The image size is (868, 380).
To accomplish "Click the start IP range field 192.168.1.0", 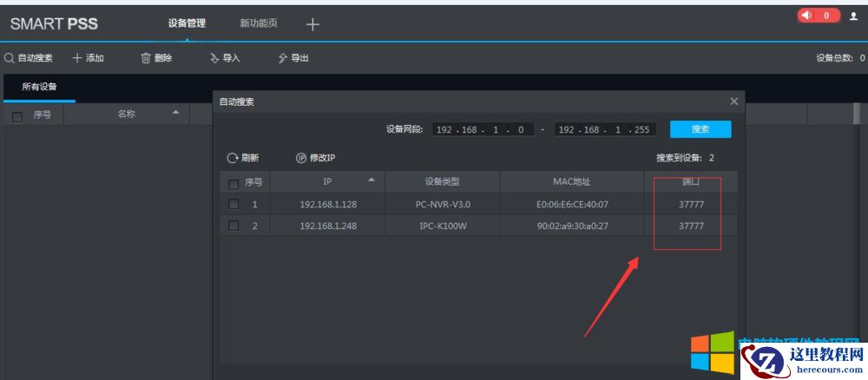I will (x=483, y=129).
